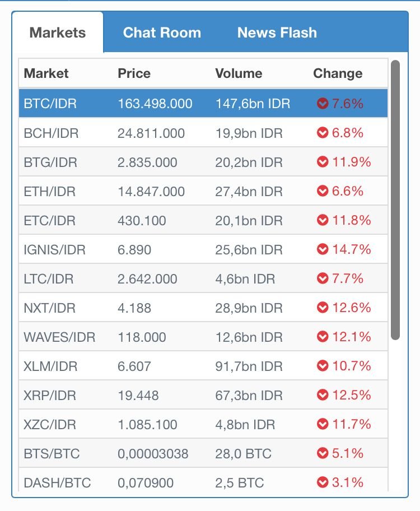420x511 pixels.
Task: Click the red down icon for BCH/IDR change
Action: (322, 133)
